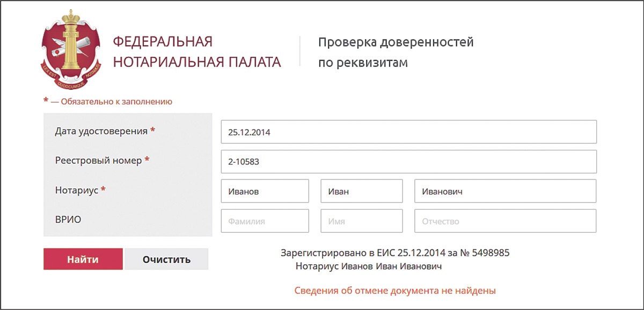Click the Проверка доверенностей по реквизитам heading

[x=396, y=52]
